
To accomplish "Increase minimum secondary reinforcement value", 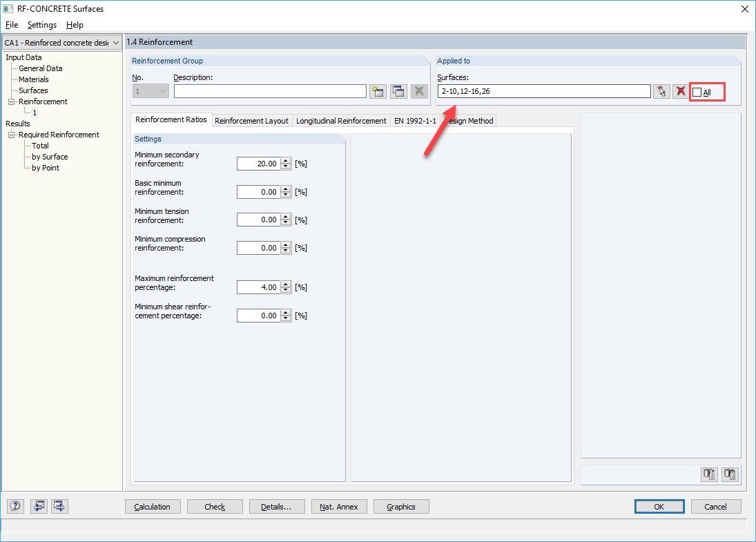I will tap(286, 161).
